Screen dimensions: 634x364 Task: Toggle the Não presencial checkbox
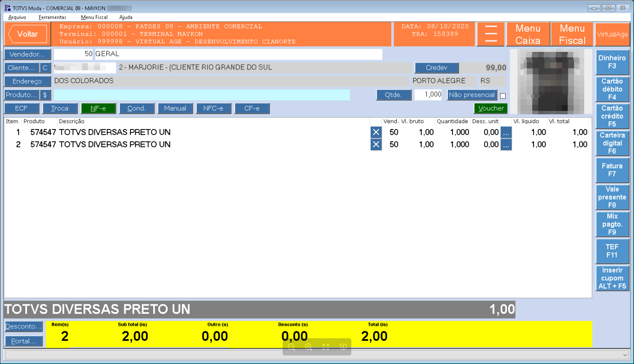(x=503, y=96)
